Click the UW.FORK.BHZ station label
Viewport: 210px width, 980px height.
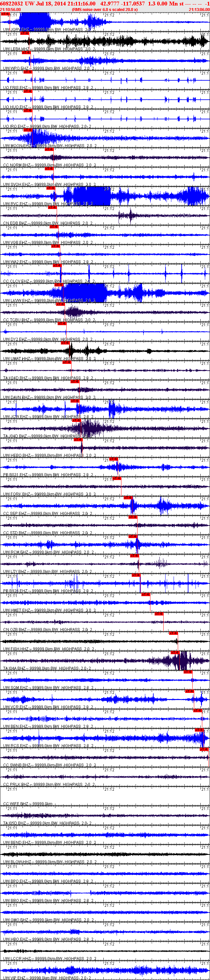coord(49,494)
